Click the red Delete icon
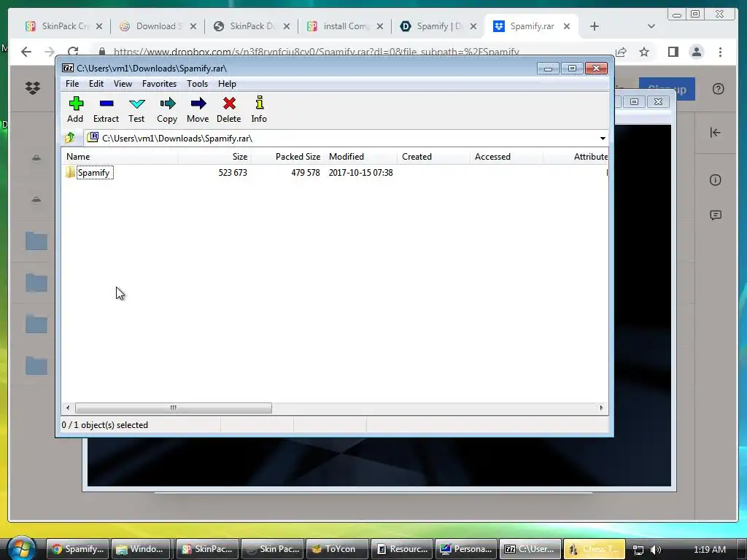 (x=228, y=109)
